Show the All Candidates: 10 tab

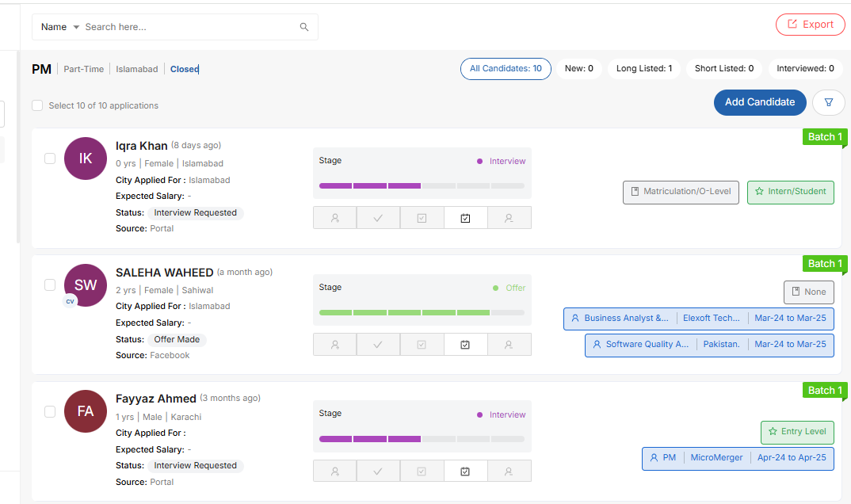click(506, 69)
